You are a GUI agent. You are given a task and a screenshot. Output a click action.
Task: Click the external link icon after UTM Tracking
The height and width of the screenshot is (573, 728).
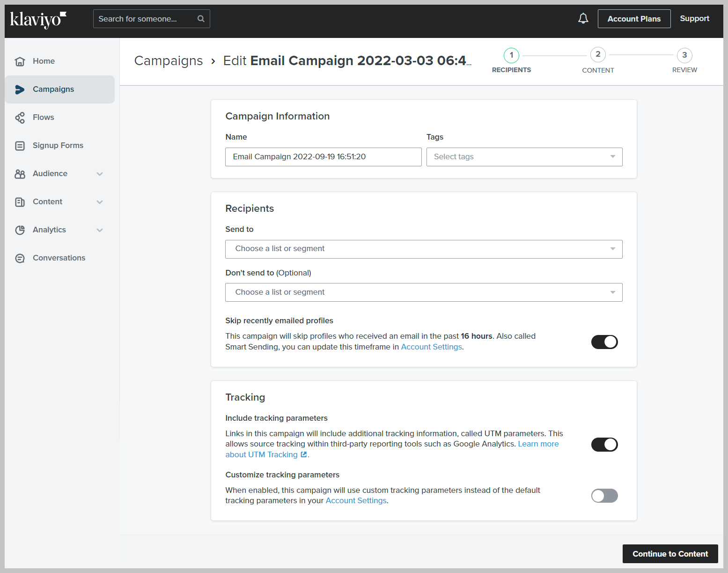click(x=304, y=454)
